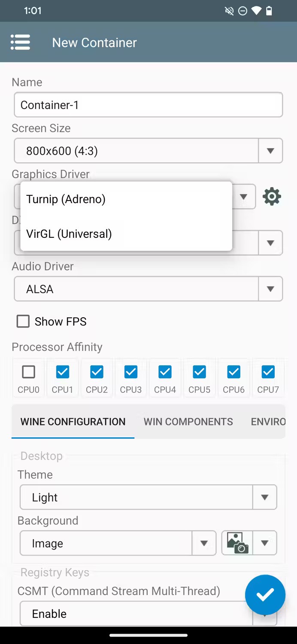This screenshot has width=297, height=644.
Task: Open graphics driver settings gear
Action: click(272, 197)
